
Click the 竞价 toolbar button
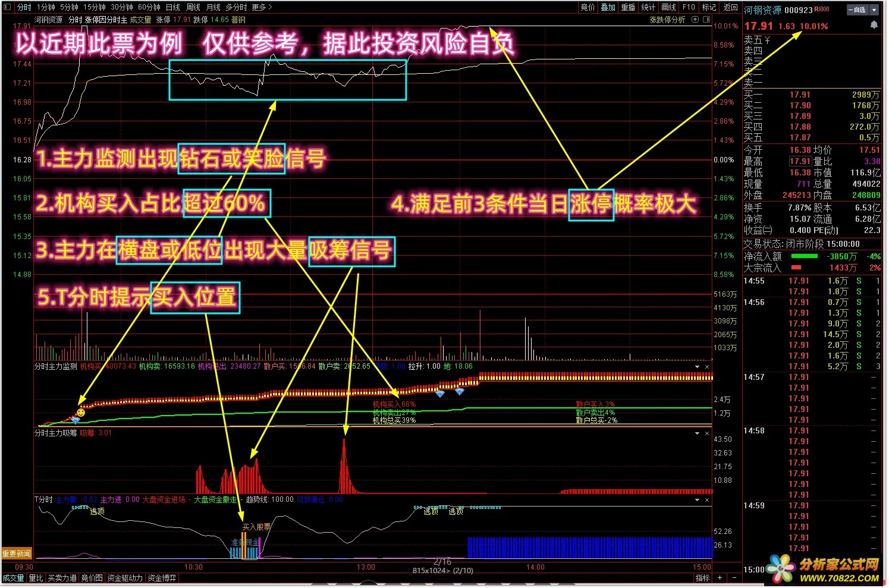[x=588, y=7]
